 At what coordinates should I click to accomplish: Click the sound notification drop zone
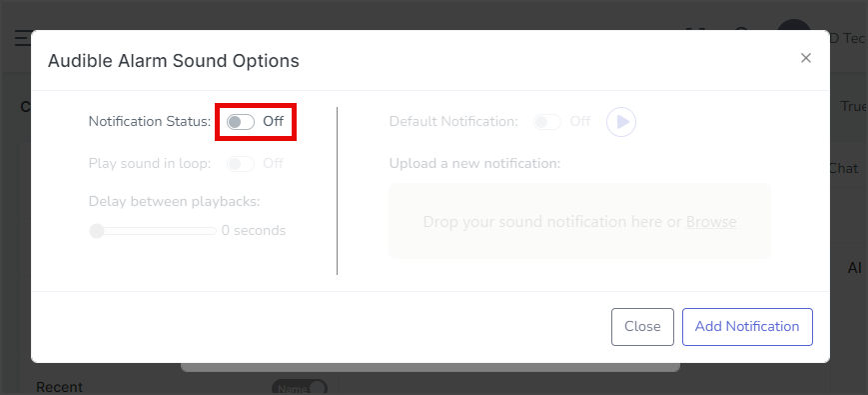point(579,221)
